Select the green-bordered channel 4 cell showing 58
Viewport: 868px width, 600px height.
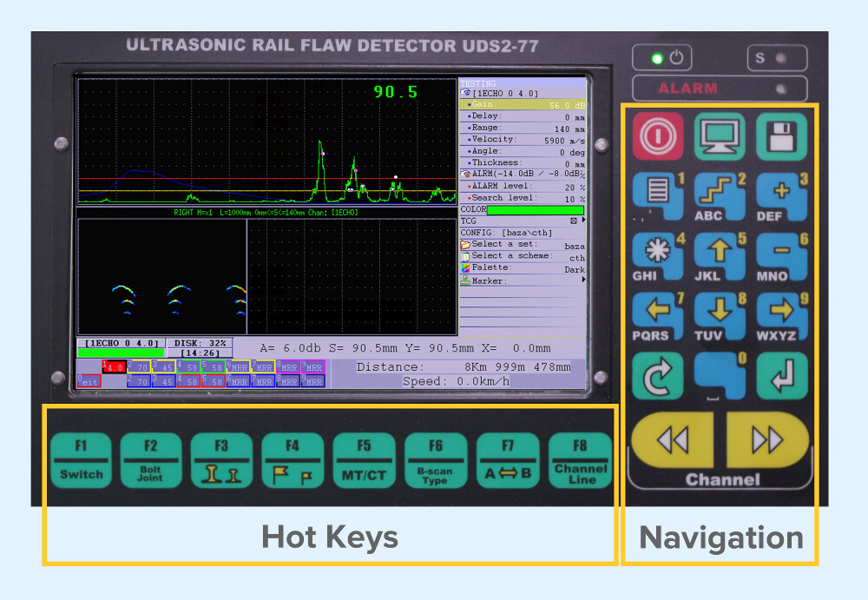click(188, 366)
